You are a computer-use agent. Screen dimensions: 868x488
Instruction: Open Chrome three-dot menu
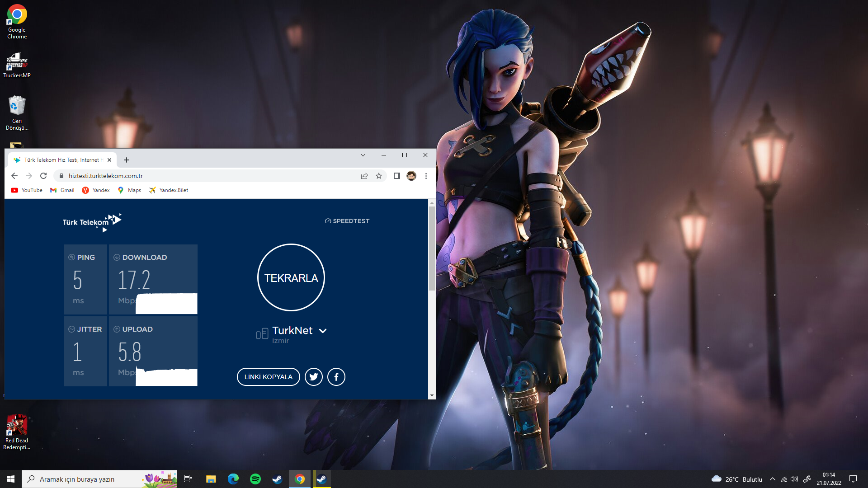(426, 176)
